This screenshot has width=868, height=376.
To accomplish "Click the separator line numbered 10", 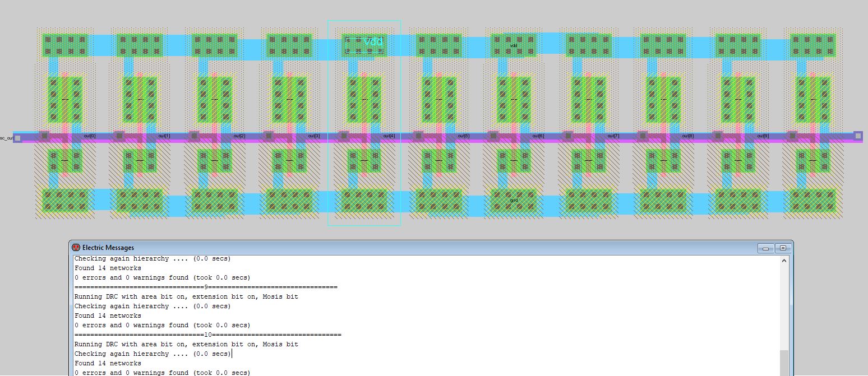I will pos(207,335).
